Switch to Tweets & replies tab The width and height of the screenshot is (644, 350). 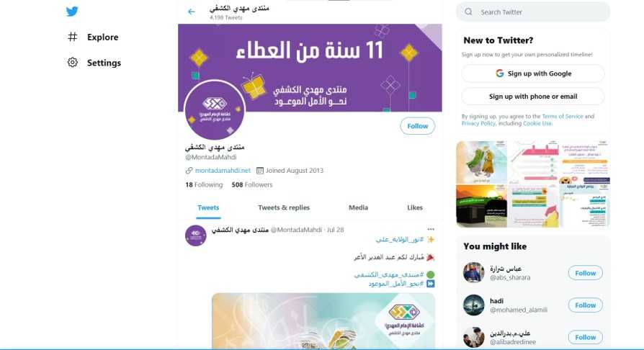(284, 208)
